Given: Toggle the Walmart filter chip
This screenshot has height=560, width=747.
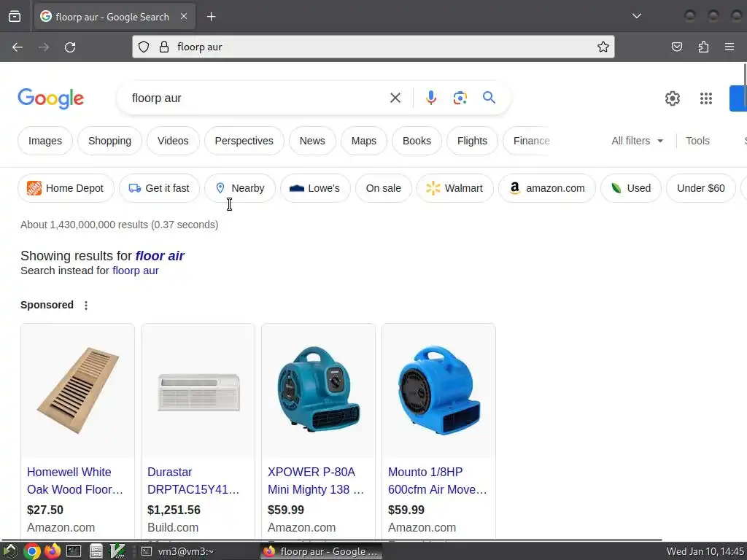Looking at the screenshot, I should 454,188.
